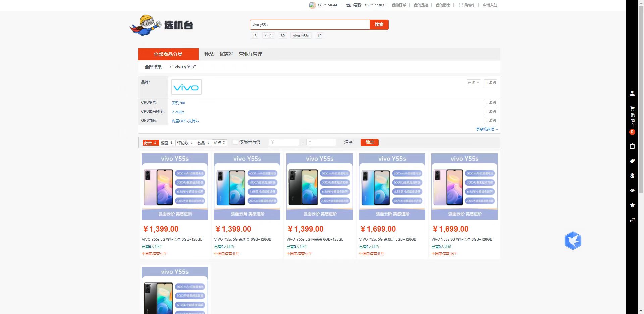Screen dimensions: 644x314
Task: Open 陶瓷黑 6GB+128GB product image
Action: tap(320, 187)
